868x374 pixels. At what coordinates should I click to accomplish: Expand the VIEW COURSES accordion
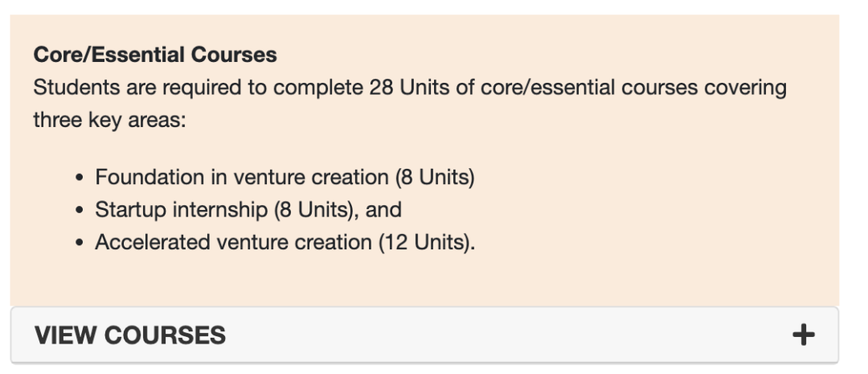pos(424,334)
